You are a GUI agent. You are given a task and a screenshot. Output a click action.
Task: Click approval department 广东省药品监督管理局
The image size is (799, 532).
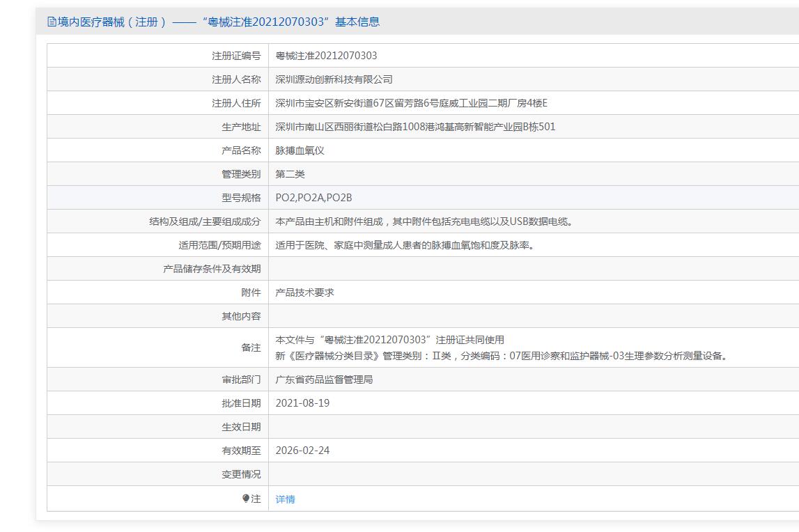click(324, 380)
